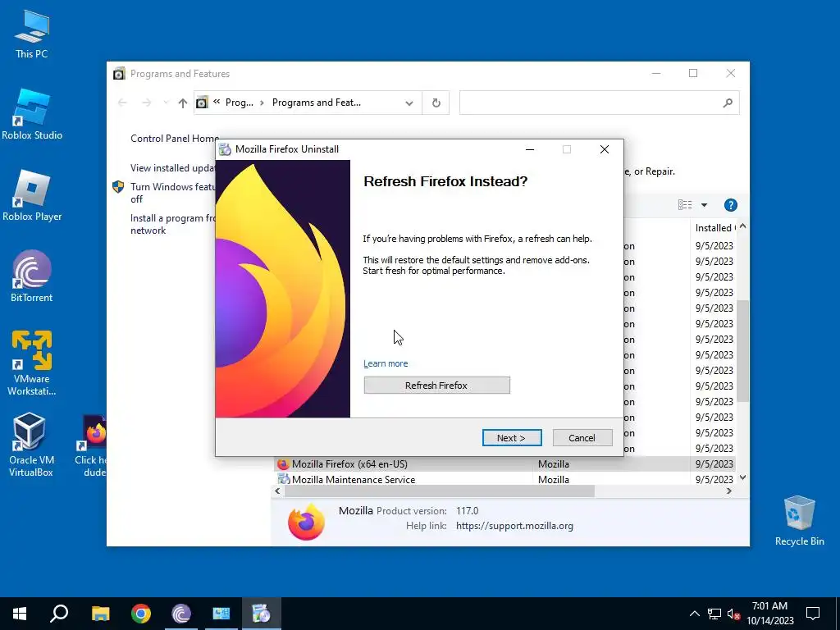Select the Recycle Bin icon
The image size is (840, 630).
pos(799,521)
